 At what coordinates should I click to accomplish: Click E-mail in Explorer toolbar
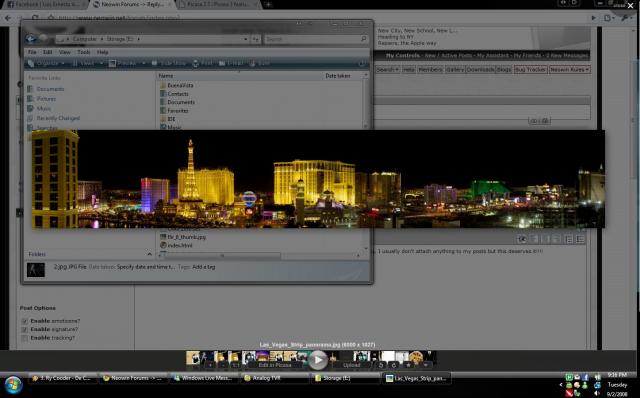point(231,63)
